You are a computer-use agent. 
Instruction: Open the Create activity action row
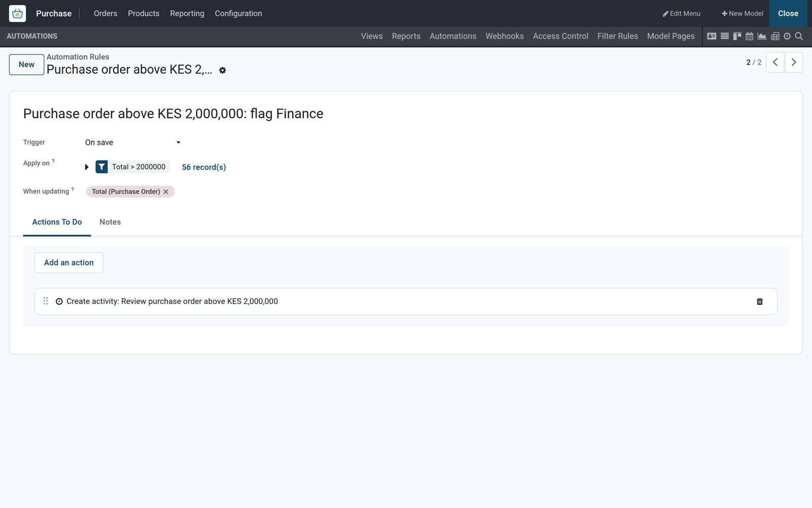click(x=405, y=301)
